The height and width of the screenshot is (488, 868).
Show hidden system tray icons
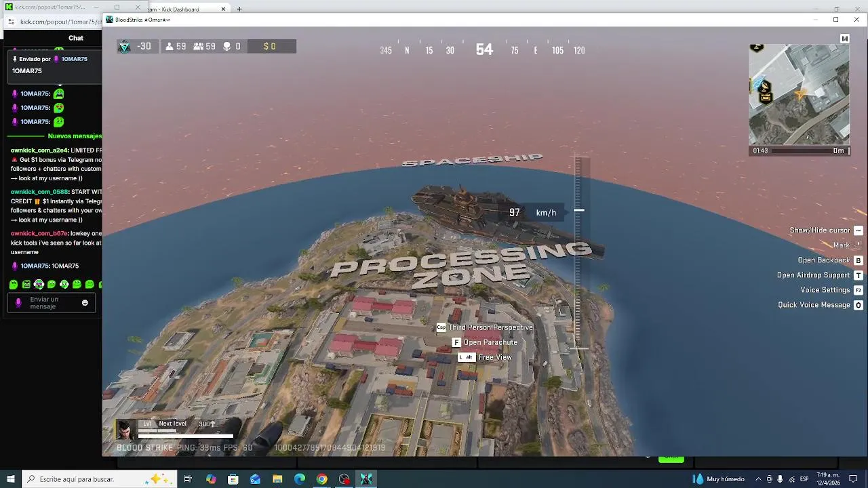(x=758, y=479)
